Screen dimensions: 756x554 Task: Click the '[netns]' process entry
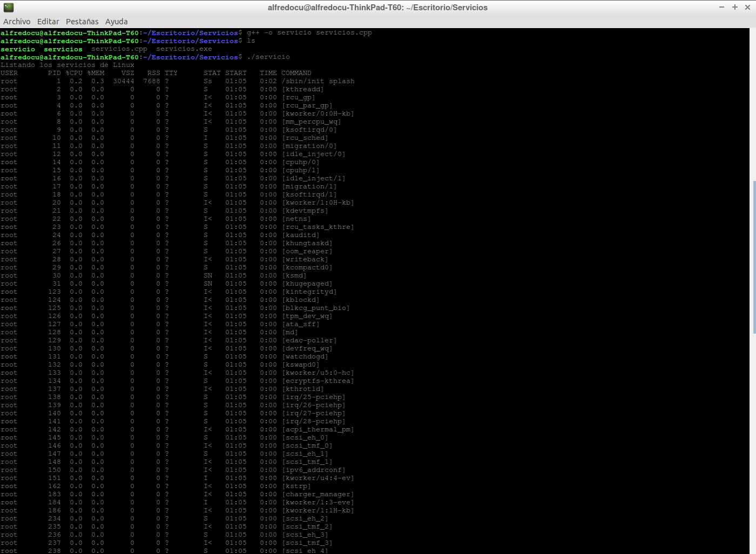point(296,219)
